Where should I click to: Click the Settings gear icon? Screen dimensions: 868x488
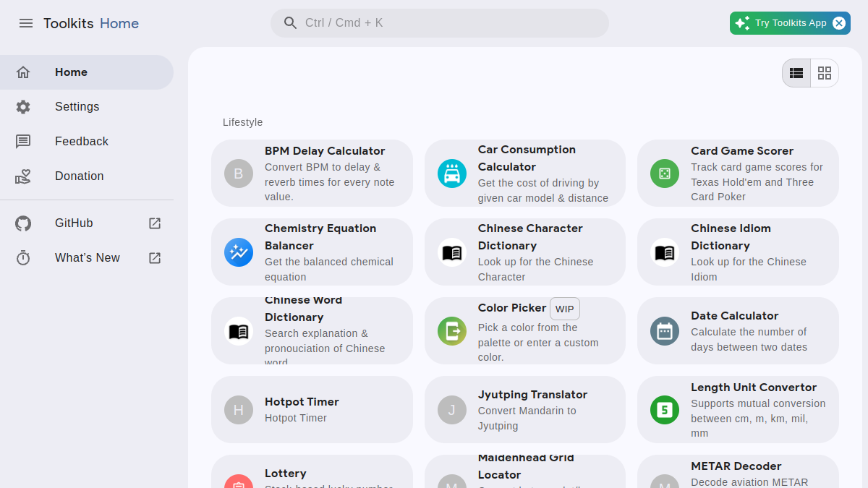tap(23, 107)
